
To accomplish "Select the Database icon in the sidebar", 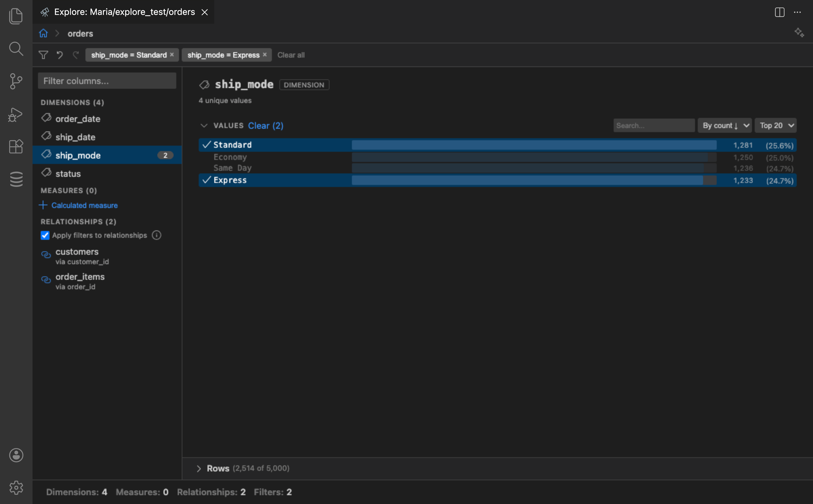I will tap(16, 179).
